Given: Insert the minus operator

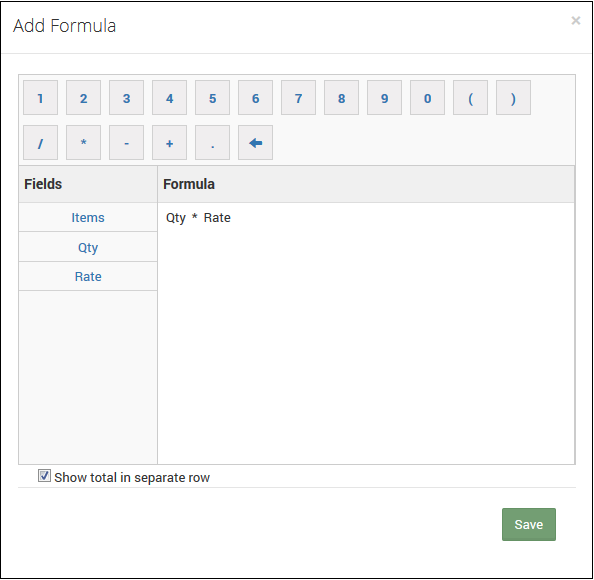Looking at the screenshot, I should click(x=127, y=142).
